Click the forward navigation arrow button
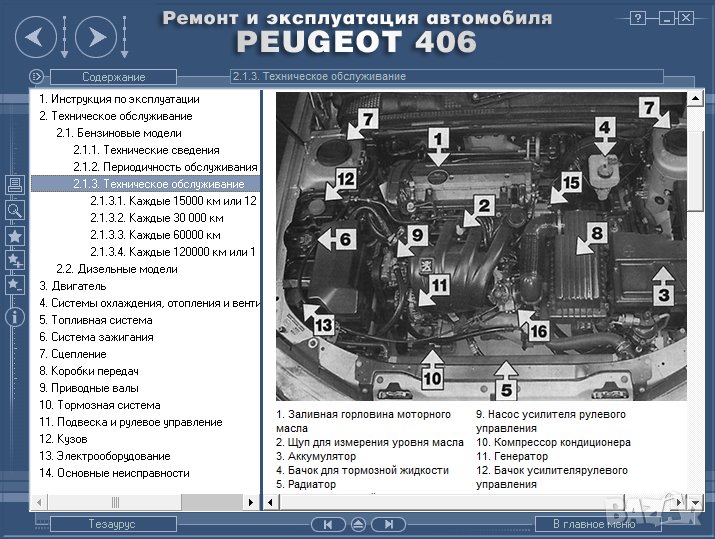The width and height of the screenshot is (715, 539). 96,38
